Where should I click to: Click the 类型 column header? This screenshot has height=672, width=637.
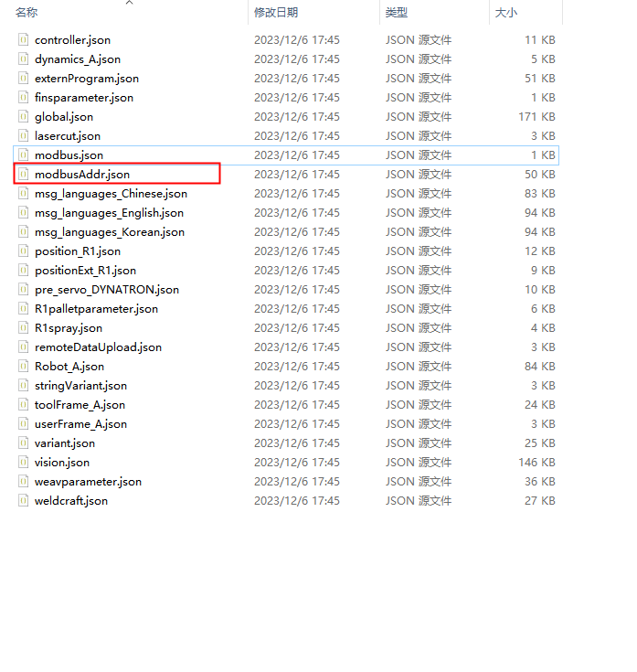(x=397, y=13)
